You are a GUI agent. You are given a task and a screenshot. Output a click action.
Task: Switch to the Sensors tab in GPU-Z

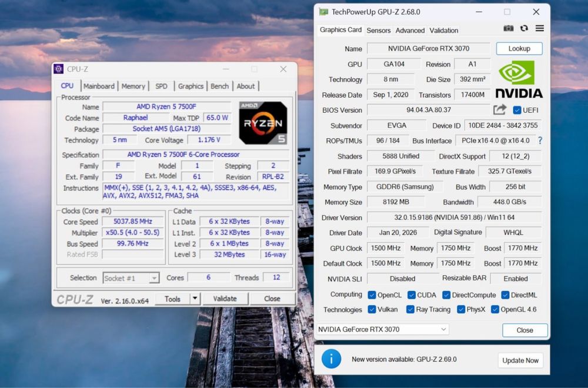[378, 31]
